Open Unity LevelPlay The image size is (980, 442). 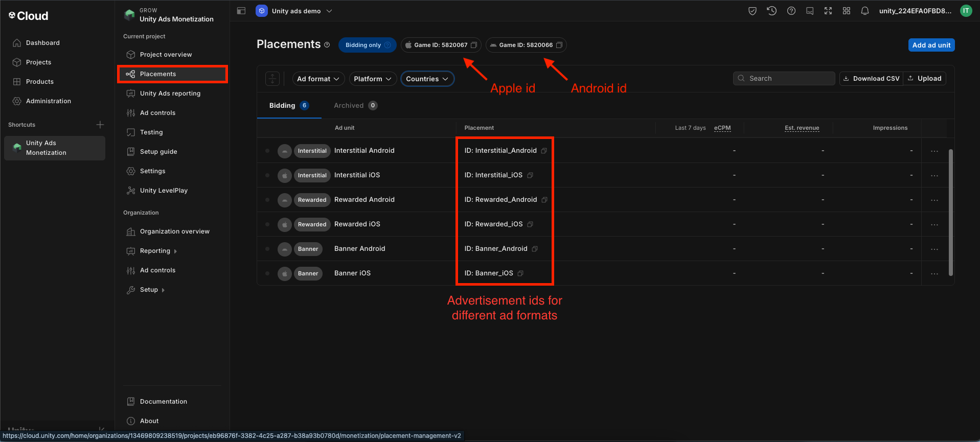(173, 191)
